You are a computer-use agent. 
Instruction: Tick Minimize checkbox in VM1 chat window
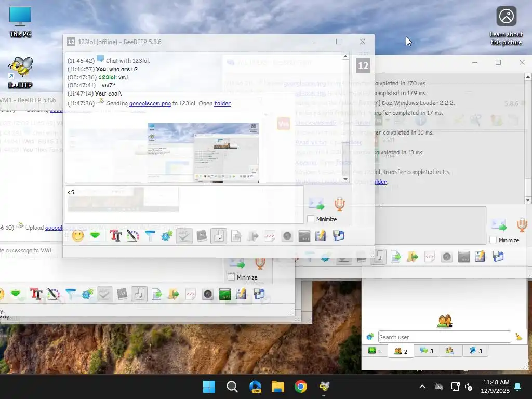pyautogui.click(x=231, y=277)
